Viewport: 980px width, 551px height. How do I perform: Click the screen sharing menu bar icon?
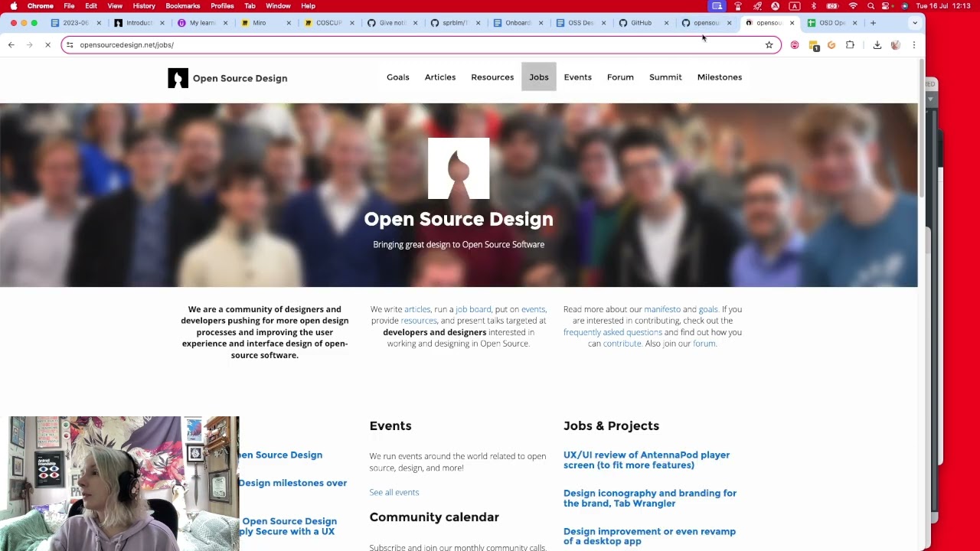tap(717, 6)
